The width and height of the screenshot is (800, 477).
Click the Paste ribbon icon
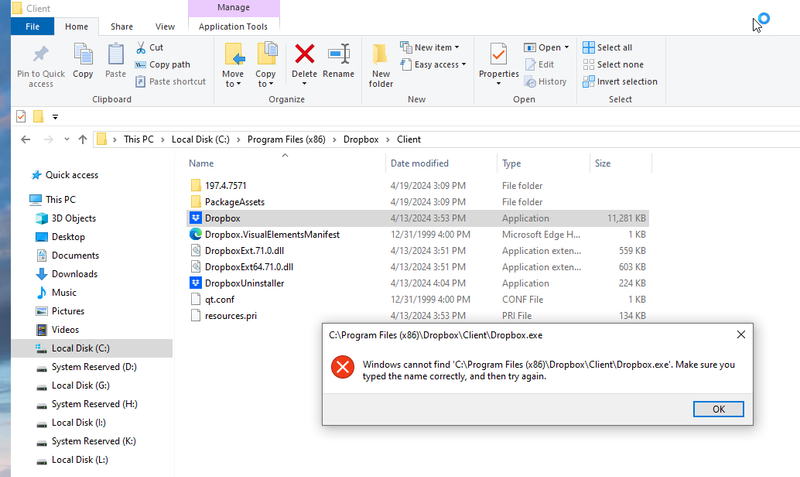point(115,54)
